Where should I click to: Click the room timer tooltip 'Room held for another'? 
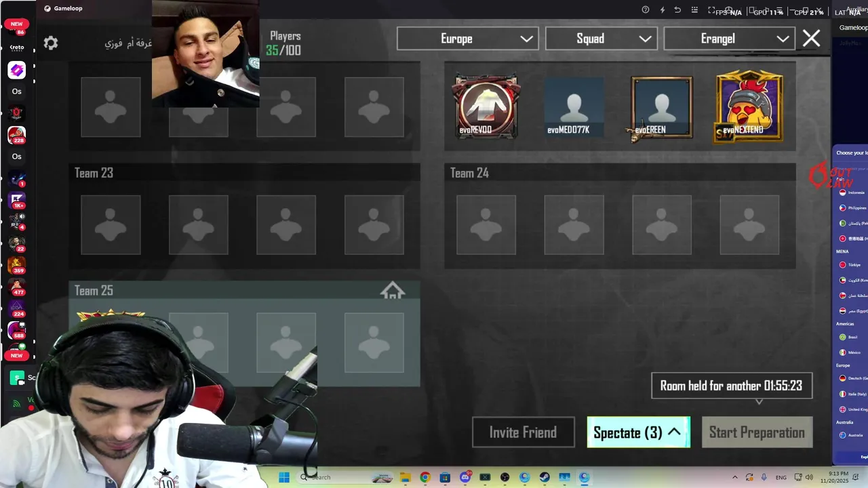point(732,386)
